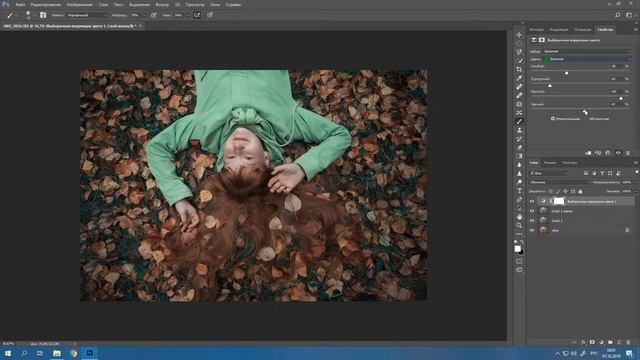
Task: Select the active Brush tool in toolbar
Action: tap(519, 122)
